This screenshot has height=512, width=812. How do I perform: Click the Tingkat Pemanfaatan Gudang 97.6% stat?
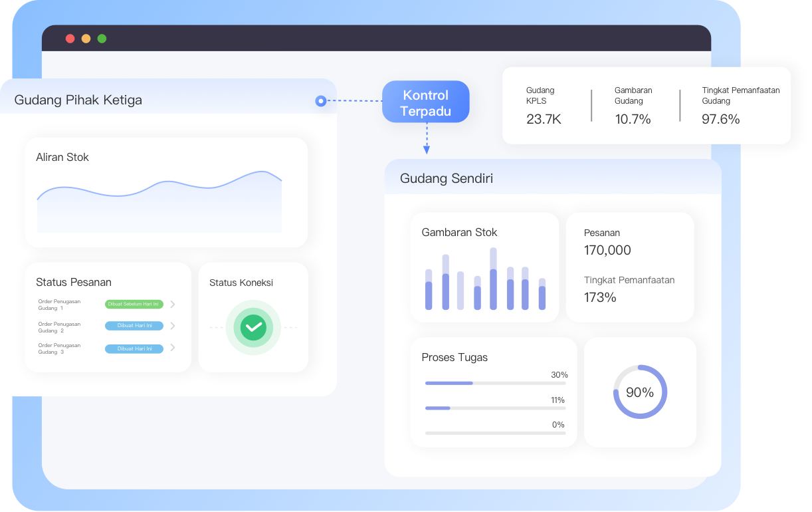741,106
